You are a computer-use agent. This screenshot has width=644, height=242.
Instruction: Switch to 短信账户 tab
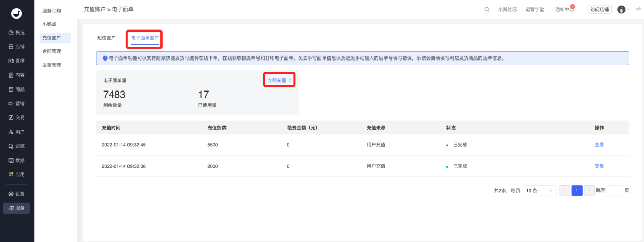[106, 38]
